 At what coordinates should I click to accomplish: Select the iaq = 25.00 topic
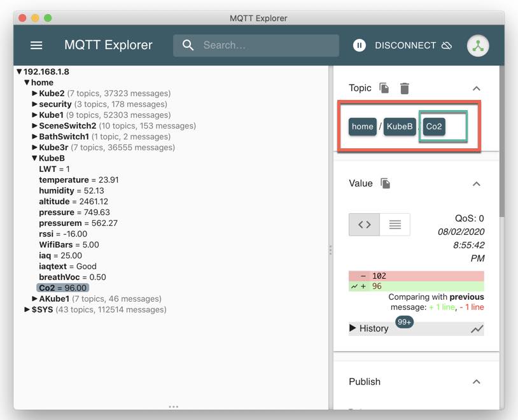pyautogui.click(x=60, y=256)
